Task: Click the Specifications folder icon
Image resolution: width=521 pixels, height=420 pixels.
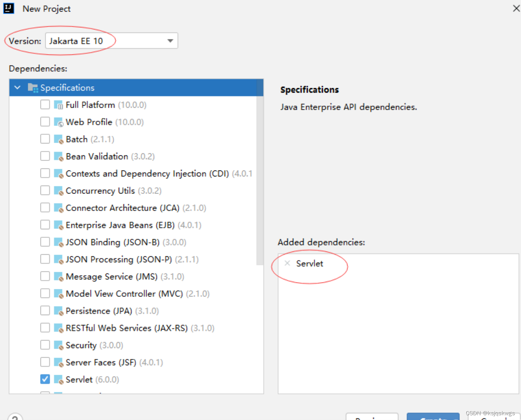Action: click(33, 87)
